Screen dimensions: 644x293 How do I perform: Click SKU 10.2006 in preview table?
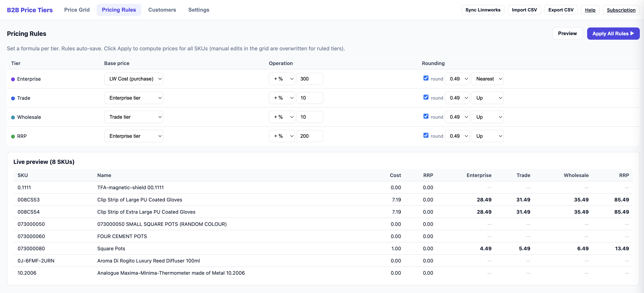(27, 273)
